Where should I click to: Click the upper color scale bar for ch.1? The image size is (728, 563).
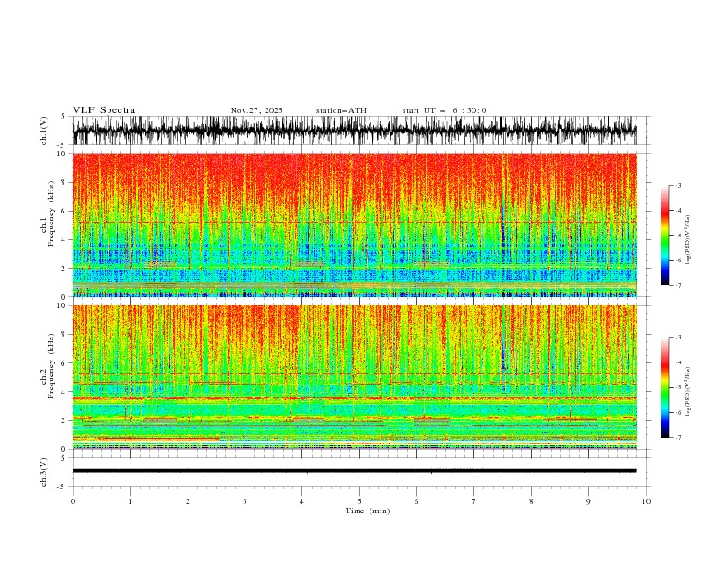(665, 236)
